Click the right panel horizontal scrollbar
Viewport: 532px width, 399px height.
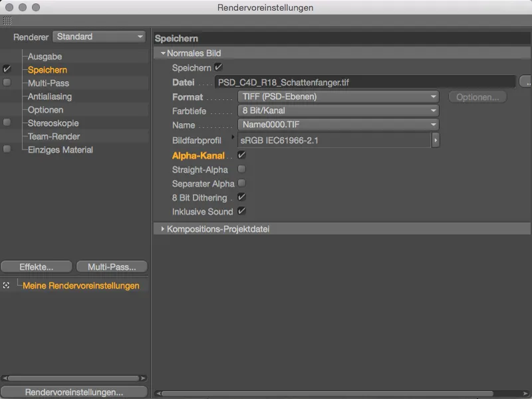pyautogui.click(x=327, y=394)
